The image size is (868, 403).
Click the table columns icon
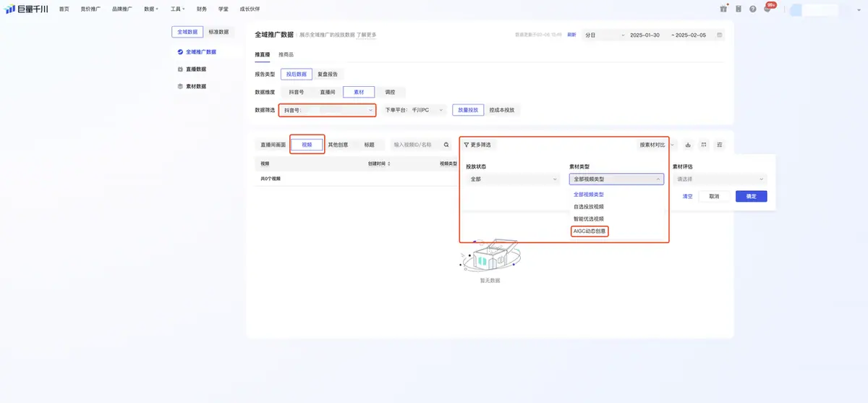(x=704, y=145)
